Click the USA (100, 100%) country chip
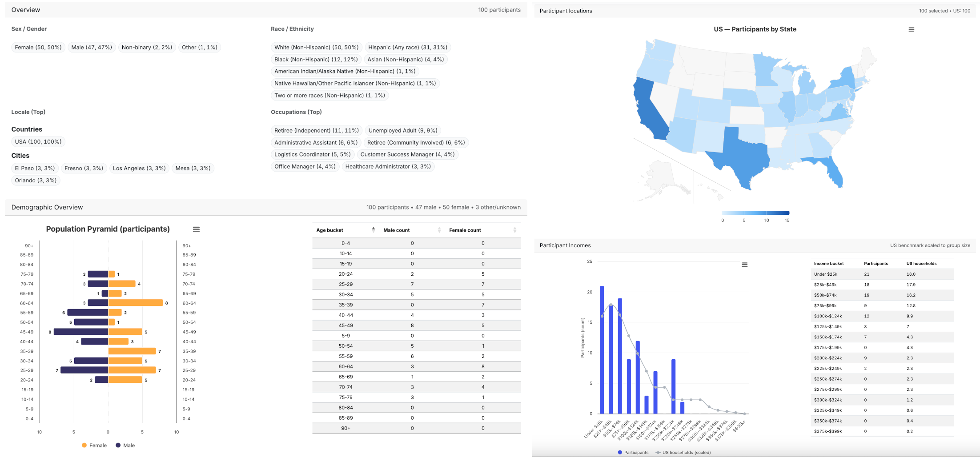 point(38,141)
